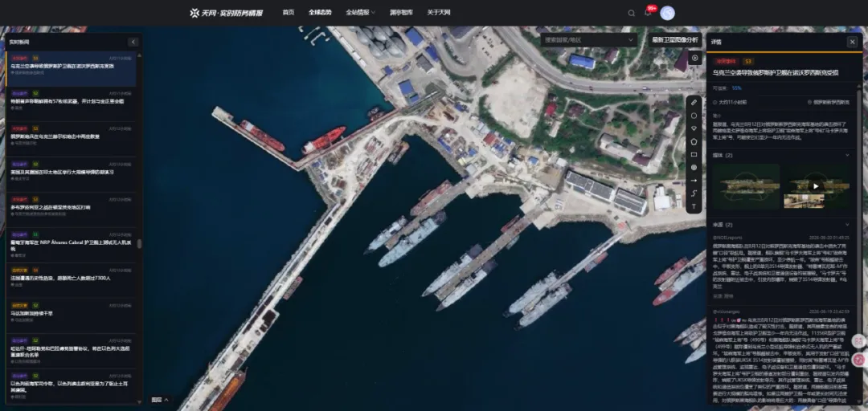868x411 pixels.
Task: Open the first media image thumbnail
Action: 746,186
